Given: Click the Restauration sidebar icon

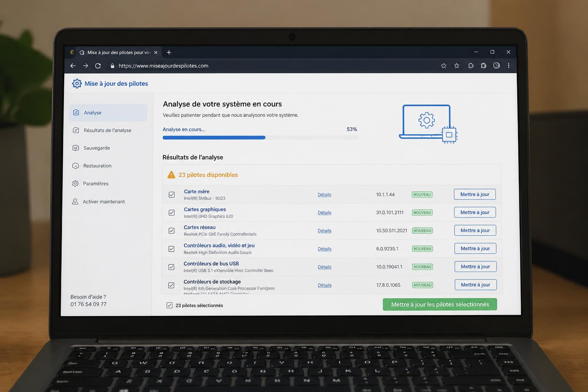Looking at the screenshot, I should pyautogui.click(x=75, y=166).
